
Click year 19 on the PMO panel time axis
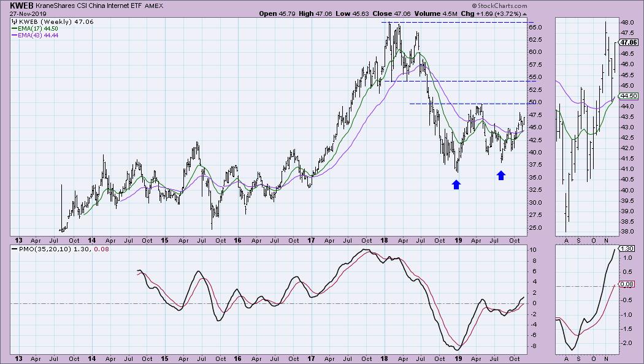click(x=458, y=358)
